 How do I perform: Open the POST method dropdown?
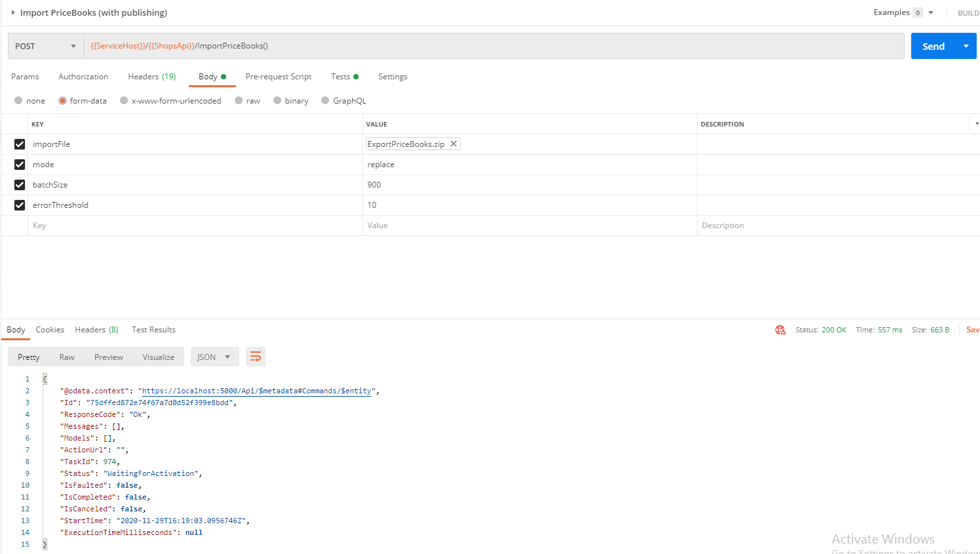46,46
